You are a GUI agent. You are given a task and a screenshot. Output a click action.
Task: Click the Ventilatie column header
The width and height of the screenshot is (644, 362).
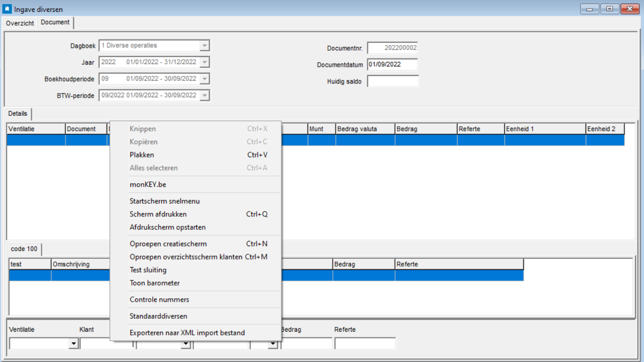[36, 129]
